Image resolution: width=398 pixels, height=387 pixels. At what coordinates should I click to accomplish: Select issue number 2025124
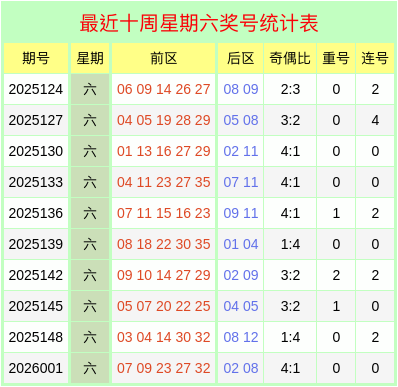pyautogui.click(x=36, y=89)
